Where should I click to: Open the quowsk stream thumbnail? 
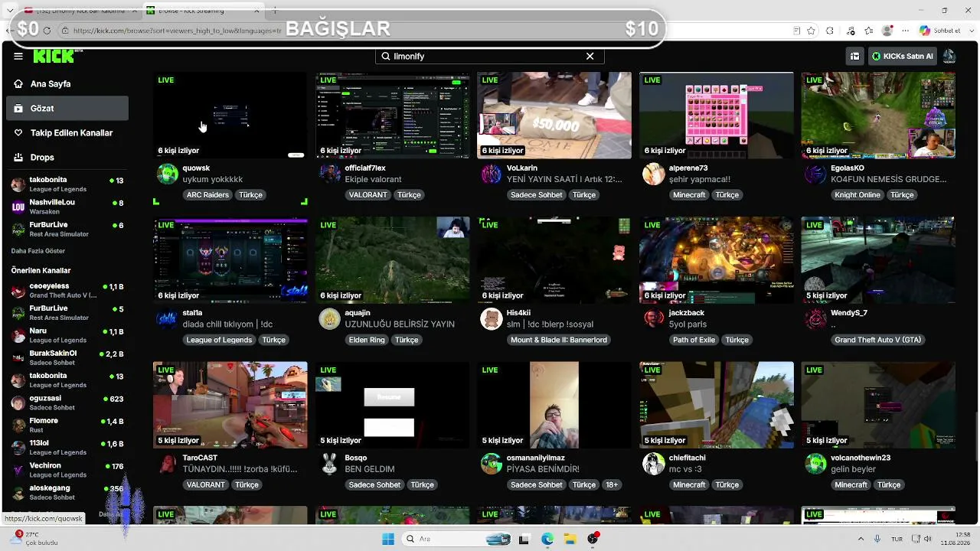click(x=230, y=116)
